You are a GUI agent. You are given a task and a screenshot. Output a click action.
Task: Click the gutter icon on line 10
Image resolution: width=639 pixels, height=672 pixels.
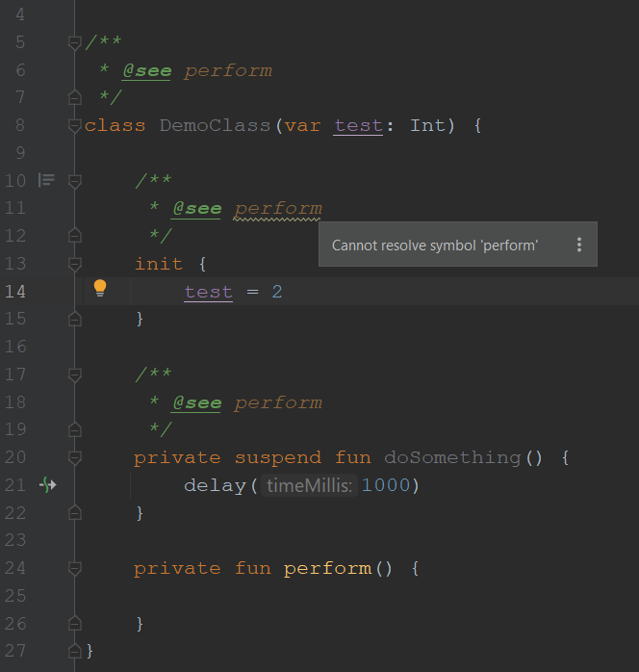(x=46, y=180)
